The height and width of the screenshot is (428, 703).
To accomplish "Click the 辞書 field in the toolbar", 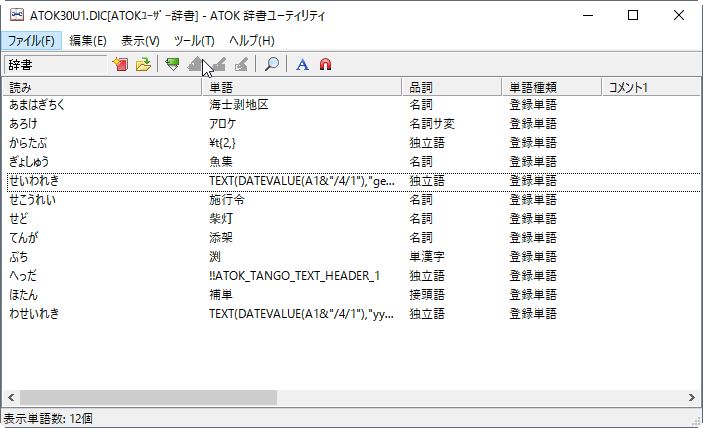I will [55, 65].
